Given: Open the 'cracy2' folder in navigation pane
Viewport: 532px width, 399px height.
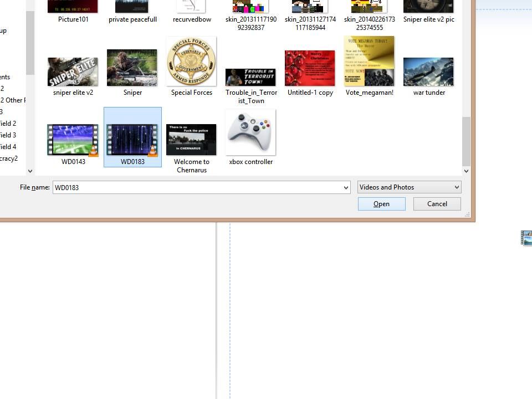Looking at the screenshot, I should pos(8,158).
